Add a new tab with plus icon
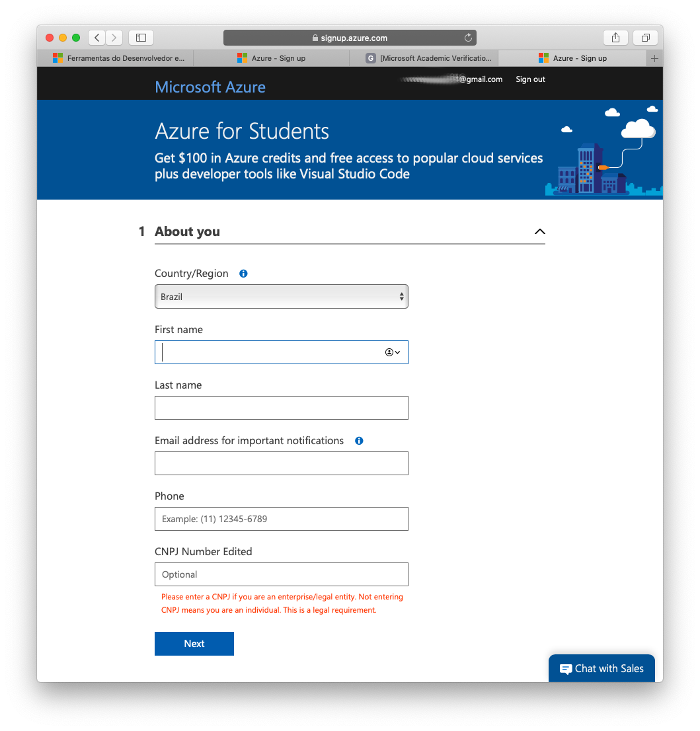700x731 pixels. 654,58
